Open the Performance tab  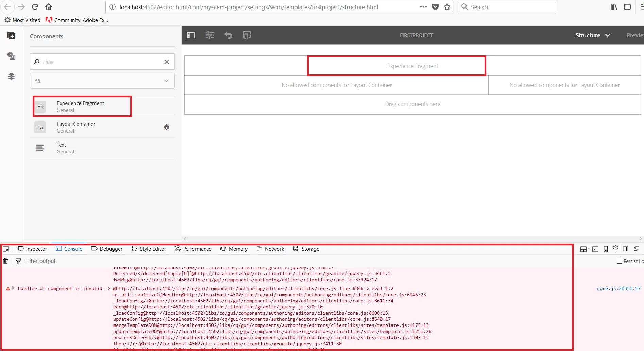(193, 249)
